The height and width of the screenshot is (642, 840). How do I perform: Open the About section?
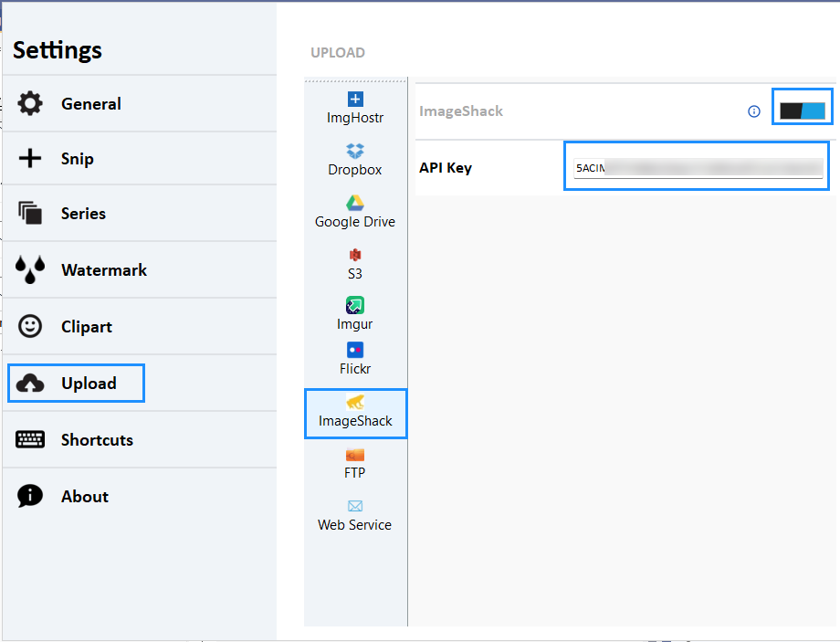pos(140,496)
